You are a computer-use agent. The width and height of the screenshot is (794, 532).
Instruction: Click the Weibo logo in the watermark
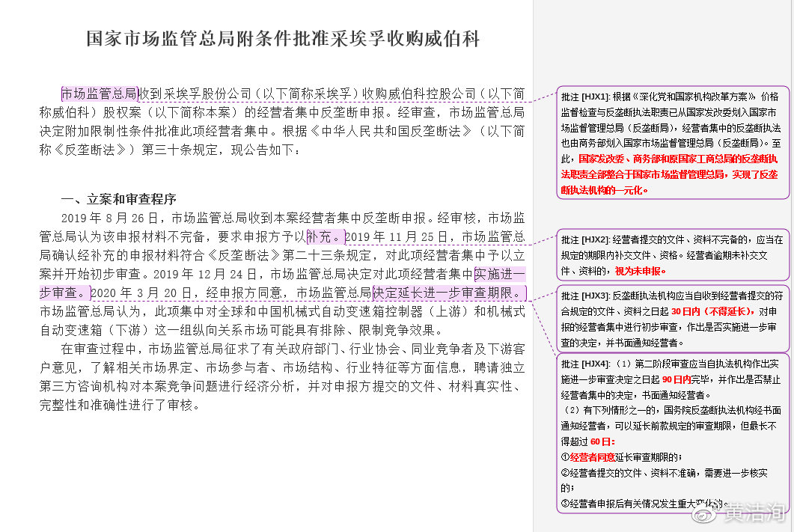point(704,513)
